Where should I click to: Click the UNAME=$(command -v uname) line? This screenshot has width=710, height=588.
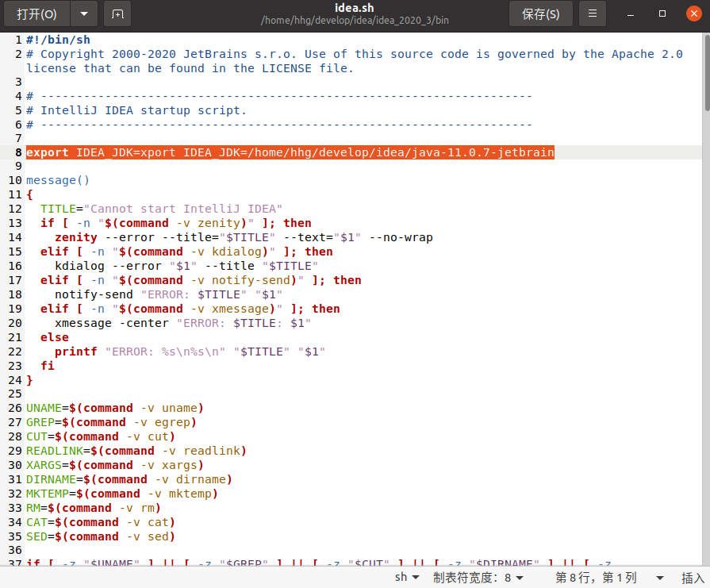115,408
